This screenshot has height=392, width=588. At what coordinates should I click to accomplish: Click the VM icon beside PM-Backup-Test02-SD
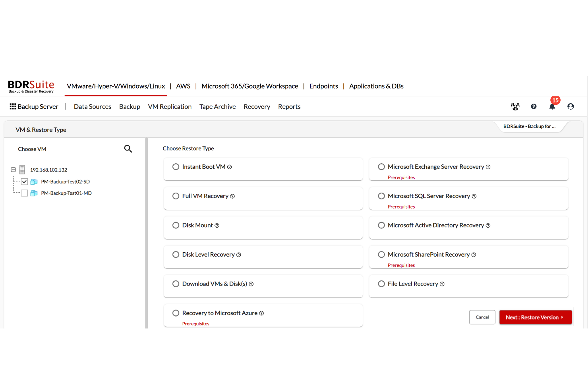click(x=34, y=182)
